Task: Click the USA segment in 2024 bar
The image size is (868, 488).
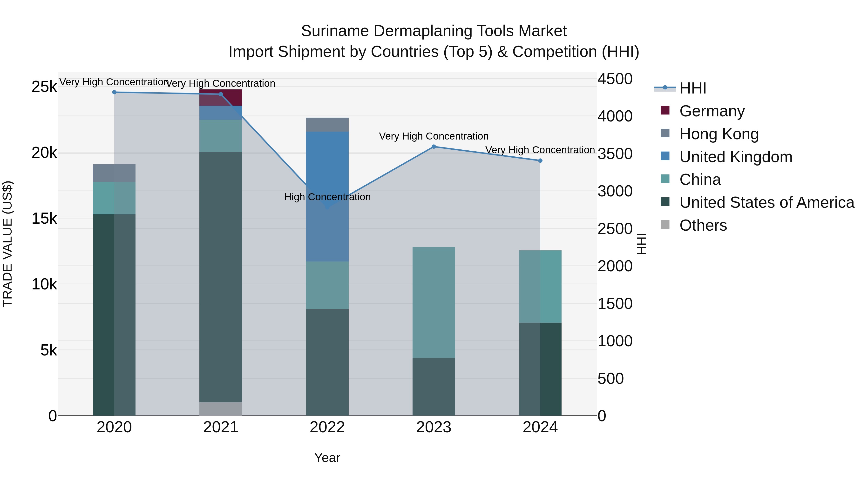Action: (540, 369)
